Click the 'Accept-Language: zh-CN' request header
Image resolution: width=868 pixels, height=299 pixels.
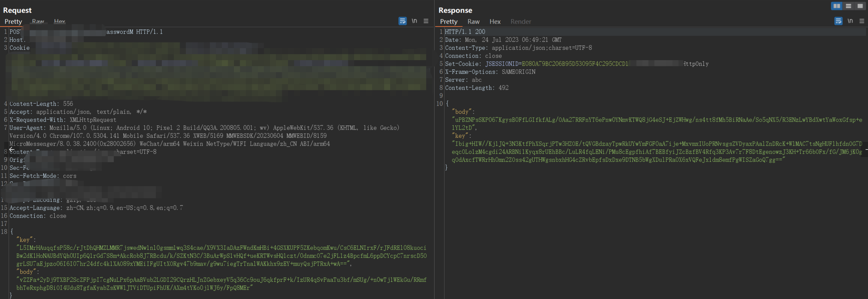coord(96,208)
